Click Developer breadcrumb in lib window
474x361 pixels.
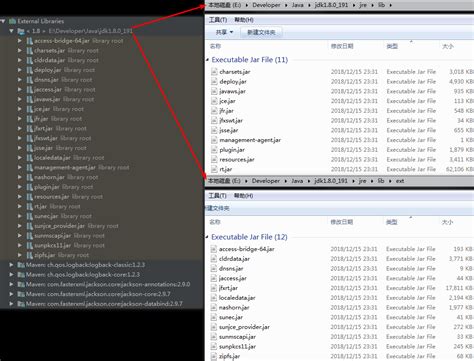pos(266,5)
